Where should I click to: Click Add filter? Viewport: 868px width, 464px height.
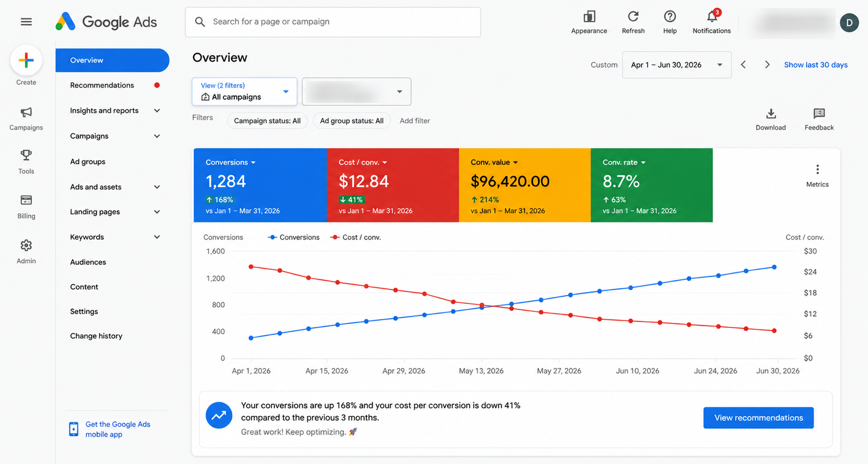click(415, 121)
